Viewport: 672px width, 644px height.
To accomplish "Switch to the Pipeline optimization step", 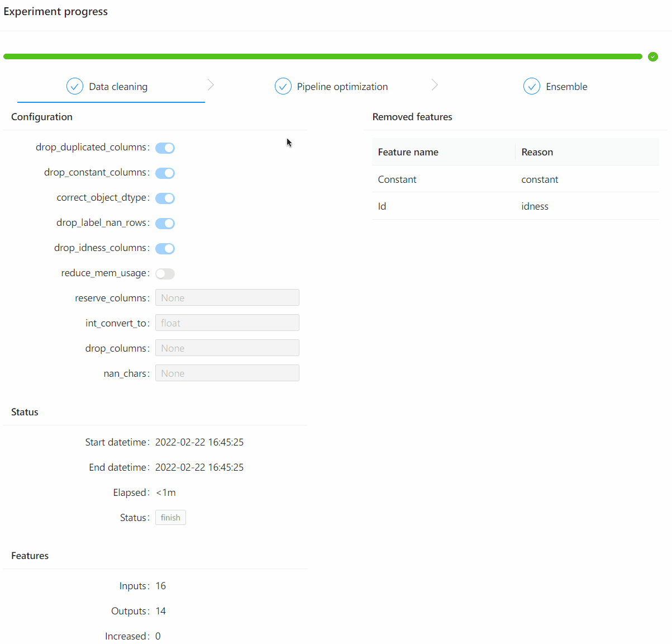I will pos(342,87).
